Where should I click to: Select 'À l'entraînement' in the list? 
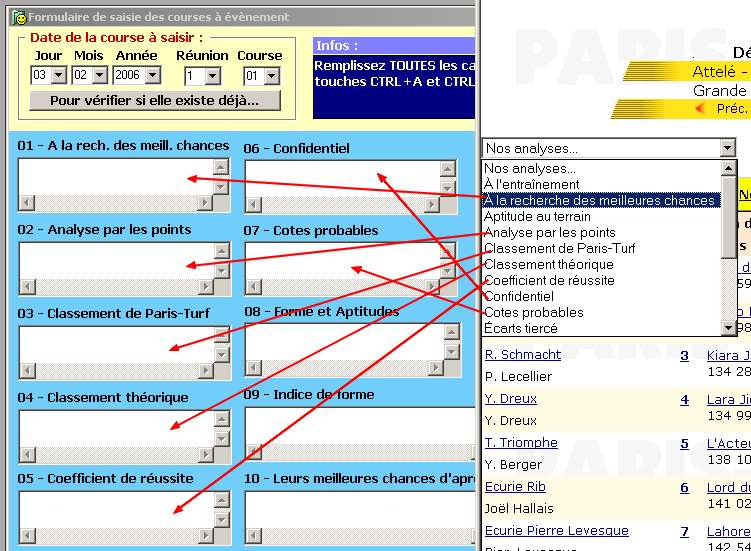point(602,184)
